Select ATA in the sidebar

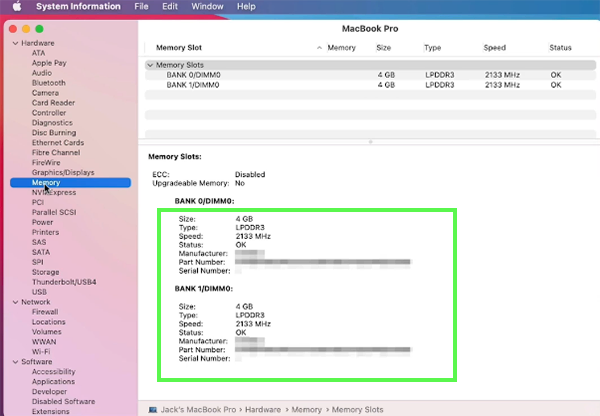[38, 53]
